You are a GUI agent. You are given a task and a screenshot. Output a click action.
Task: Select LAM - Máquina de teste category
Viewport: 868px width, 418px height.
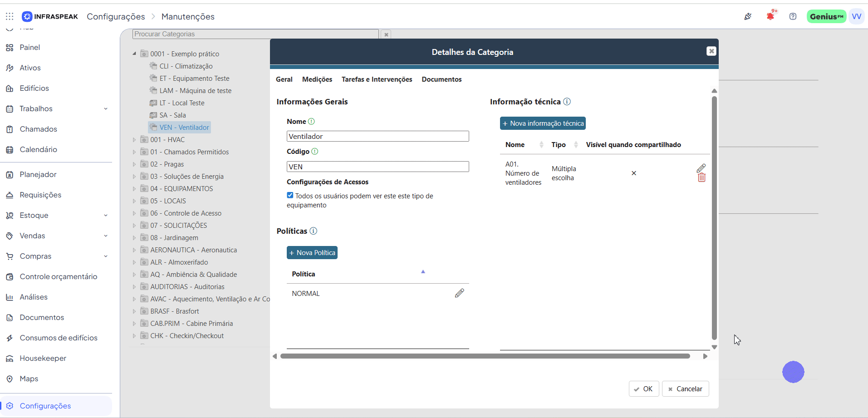click(195, 91)
